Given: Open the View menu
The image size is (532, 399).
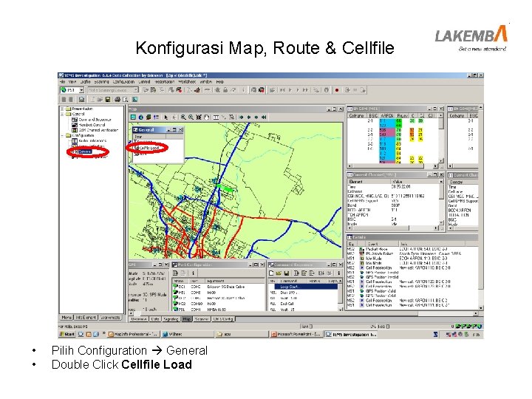Looking at the screenshot, I should click(72, 82).
